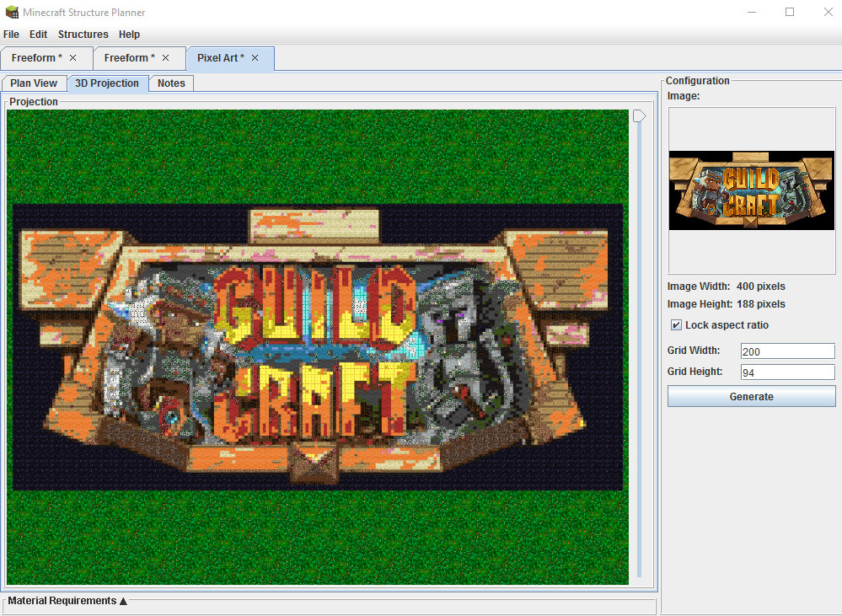
Task: Click the "Image:" label
Action: pos(683,95)
